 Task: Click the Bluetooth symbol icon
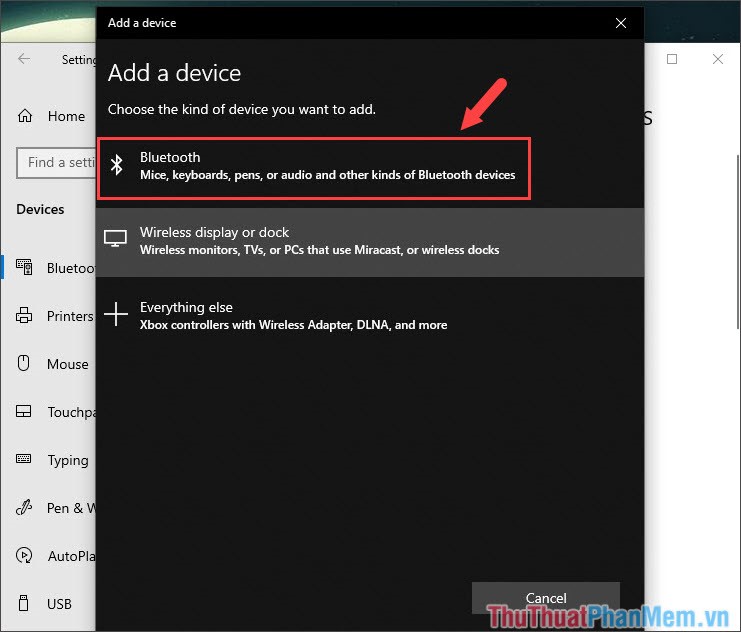117,165
